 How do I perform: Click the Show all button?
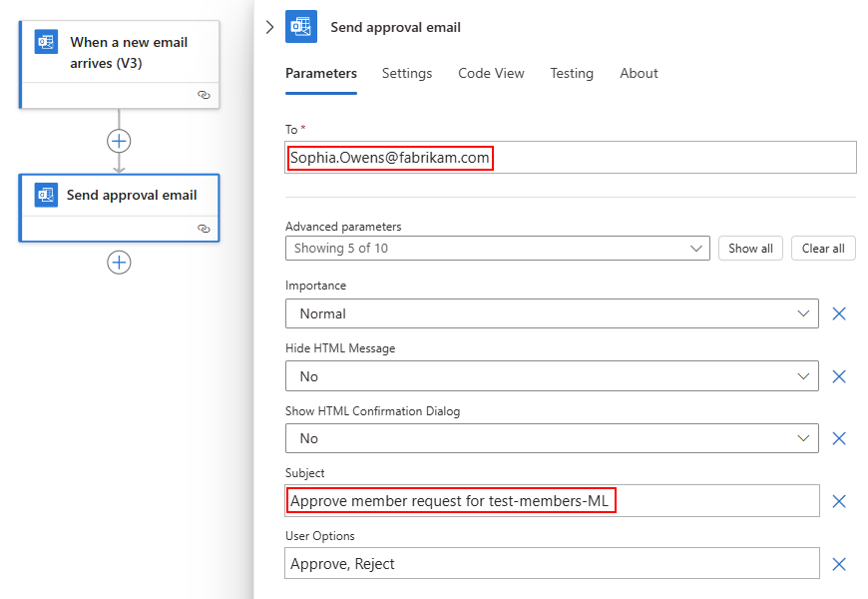click(x=749, y=249)
